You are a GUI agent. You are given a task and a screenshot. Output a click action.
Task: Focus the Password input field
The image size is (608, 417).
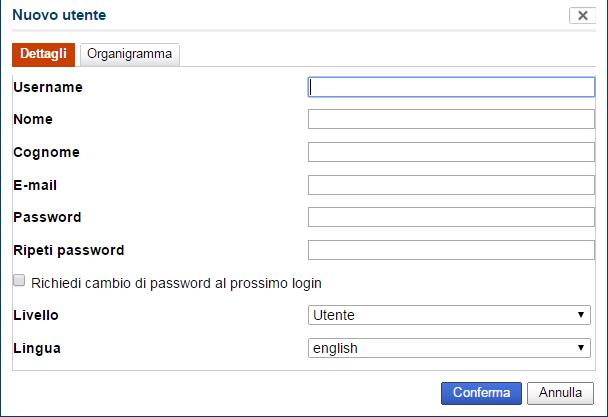451,217
